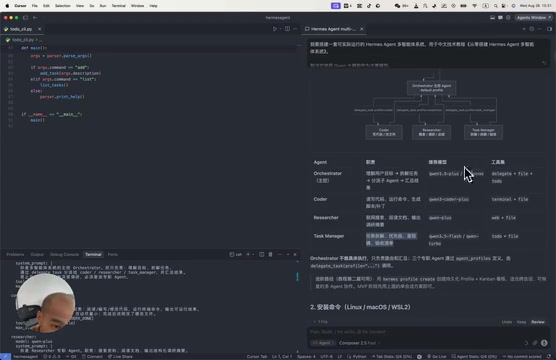Switch to the Ports panel tab
The width and height of the screenshot is (556, 360).
(x=113, y=254)
